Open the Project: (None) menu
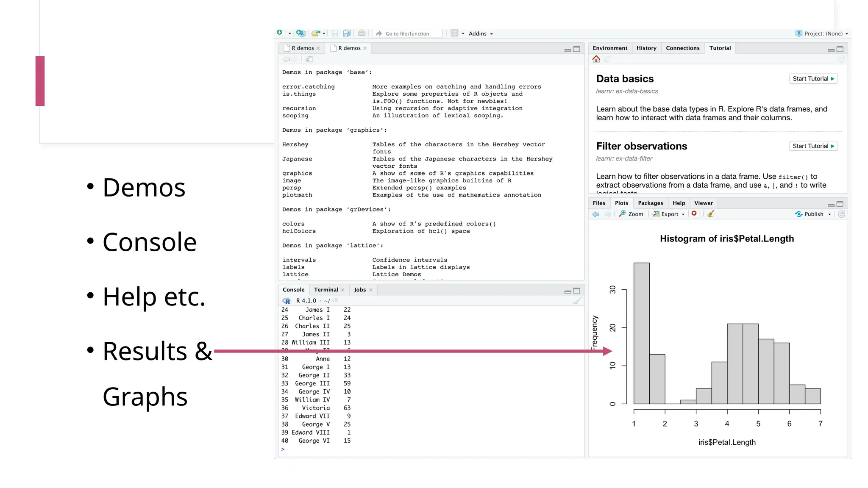Viewport: 868px width, 488px height. tap(822, 33)
